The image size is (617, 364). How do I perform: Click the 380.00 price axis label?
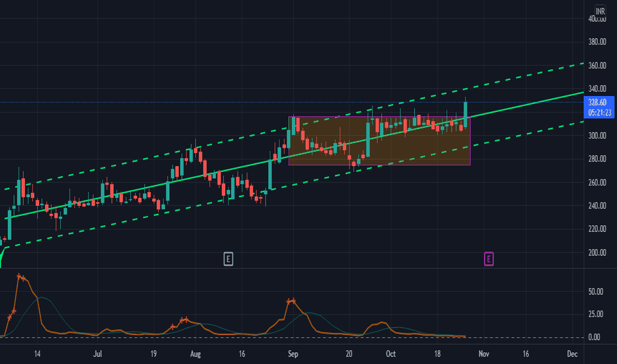[597, 42]
